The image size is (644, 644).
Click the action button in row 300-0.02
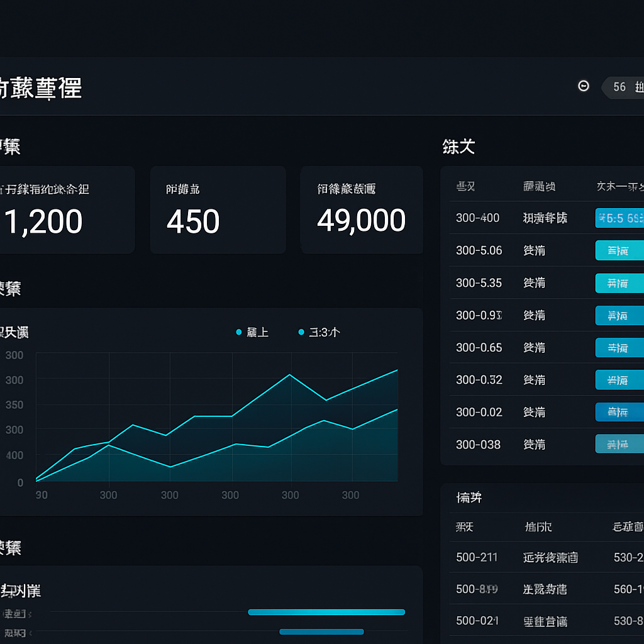619,412
